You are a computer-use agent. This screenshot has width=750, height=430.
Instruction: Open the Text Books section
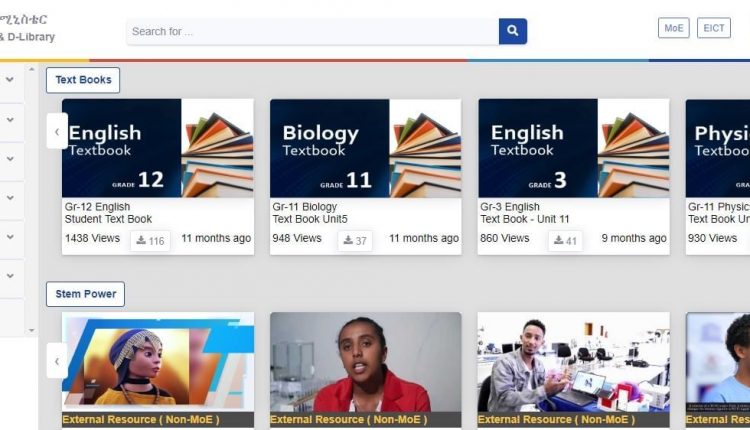click(83, 80)
